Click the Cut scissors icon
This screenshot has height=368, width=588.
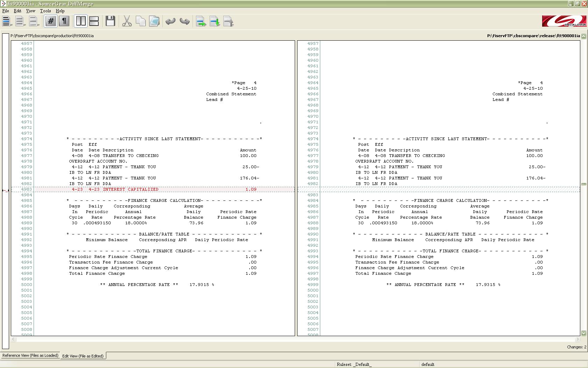click(127, 21)
